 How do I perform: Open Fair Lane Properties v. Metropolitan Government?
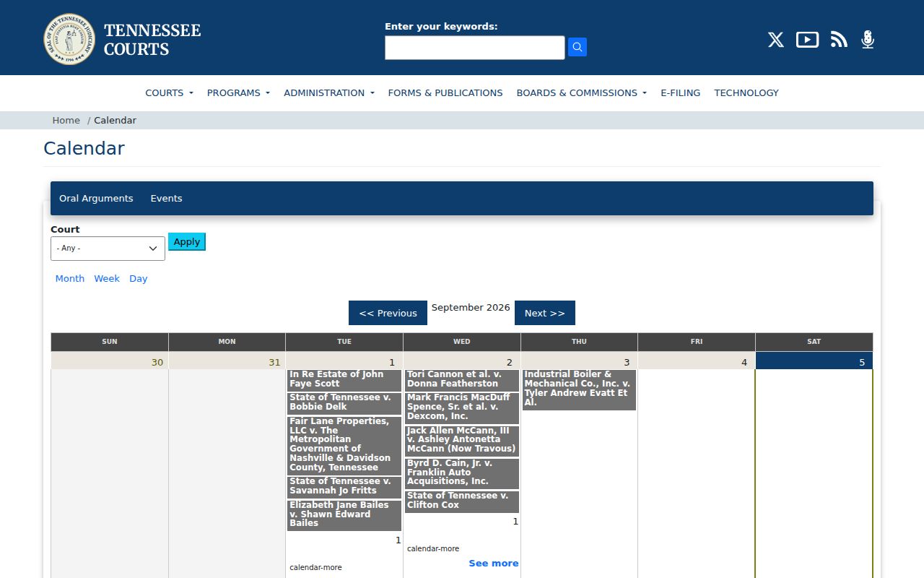tap(344, 445)
